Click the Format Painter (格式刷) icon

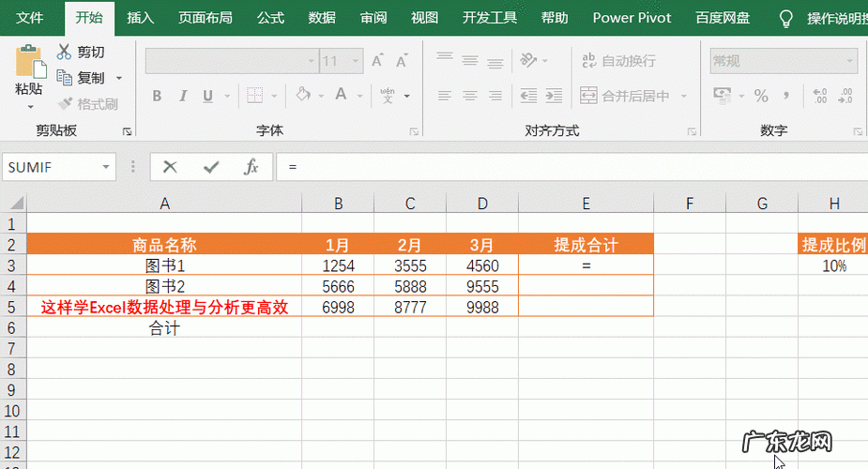pos(65,104)
